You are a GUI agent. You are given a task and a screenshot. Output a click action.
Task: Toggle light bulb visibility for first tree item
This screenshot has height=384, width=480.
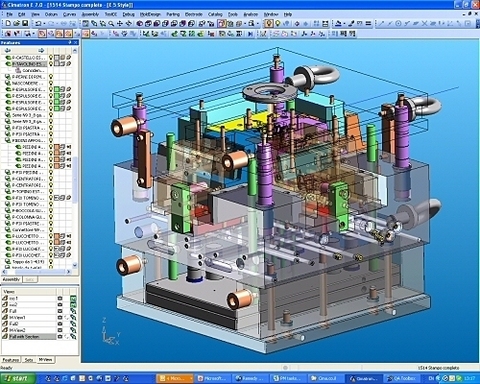click(51, 57)
